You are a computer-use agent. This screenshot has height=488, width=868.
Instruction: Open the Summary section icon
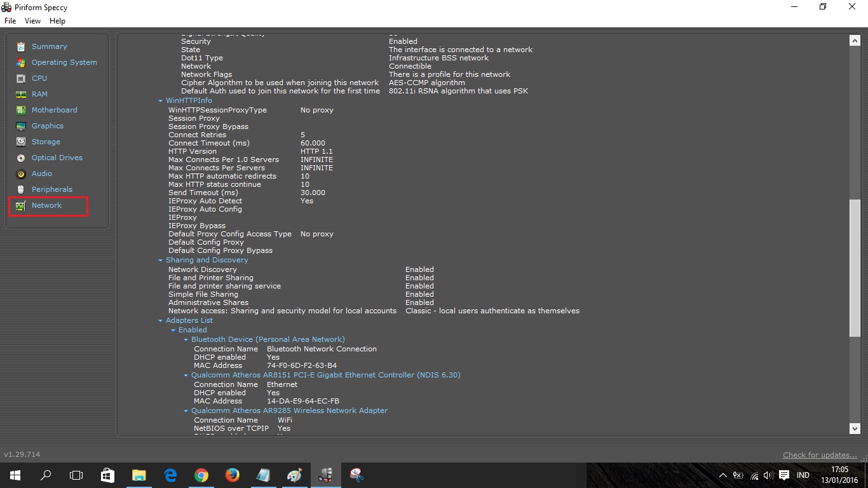pos(21,46)
